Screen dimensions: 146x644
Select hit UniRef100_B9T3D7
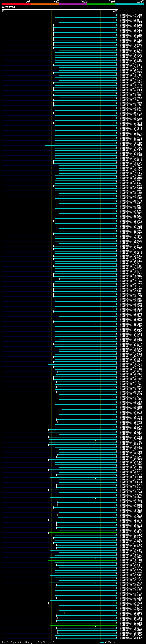[x=131, y=324]
